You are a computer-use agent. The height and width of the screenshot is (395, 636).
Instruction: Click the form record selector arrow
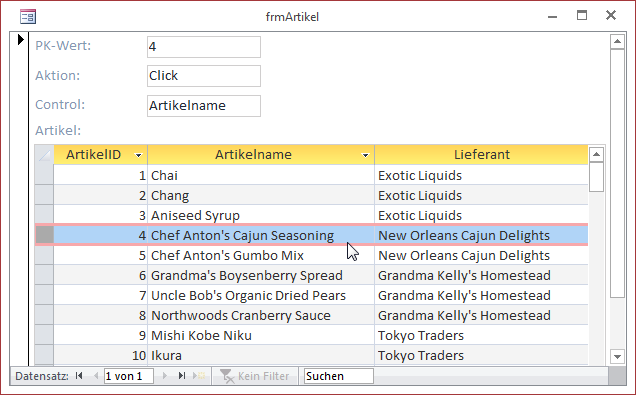[x=20, y=39]
